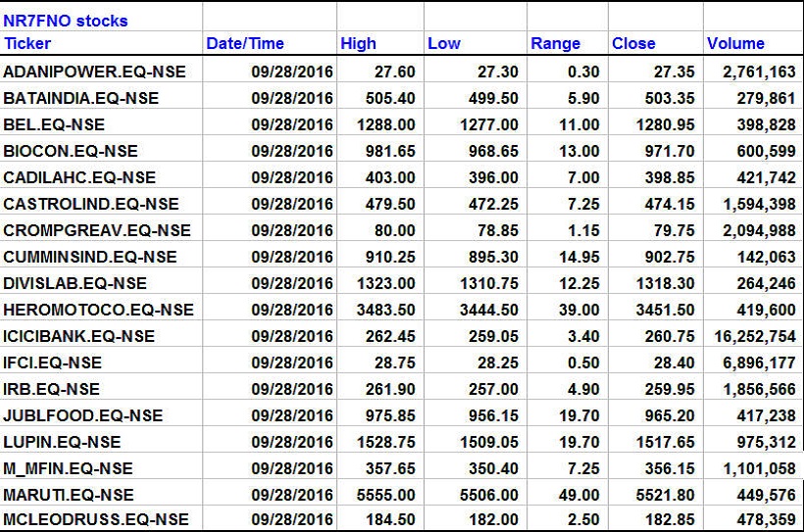Image resolution: width=804 pixels, height=532 pixels.
Task: Select the Volume column header
Action: tap(735, 44)
